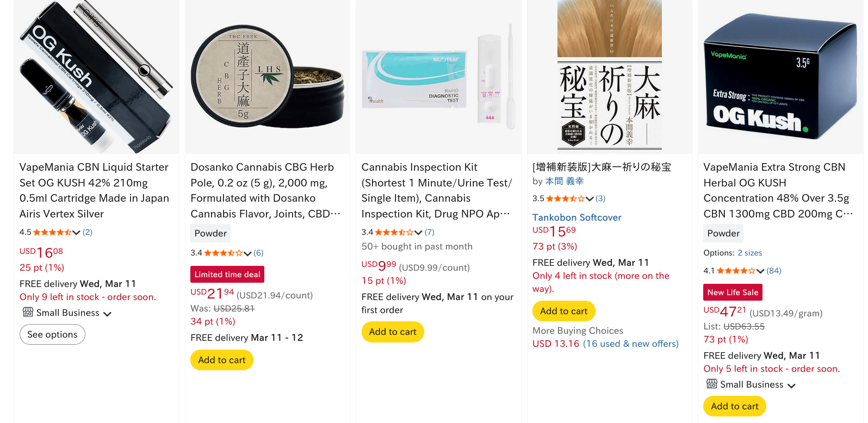Open the 2 sizes options link
The width and height of the screenshot is (868, 423).
(749, 253)
